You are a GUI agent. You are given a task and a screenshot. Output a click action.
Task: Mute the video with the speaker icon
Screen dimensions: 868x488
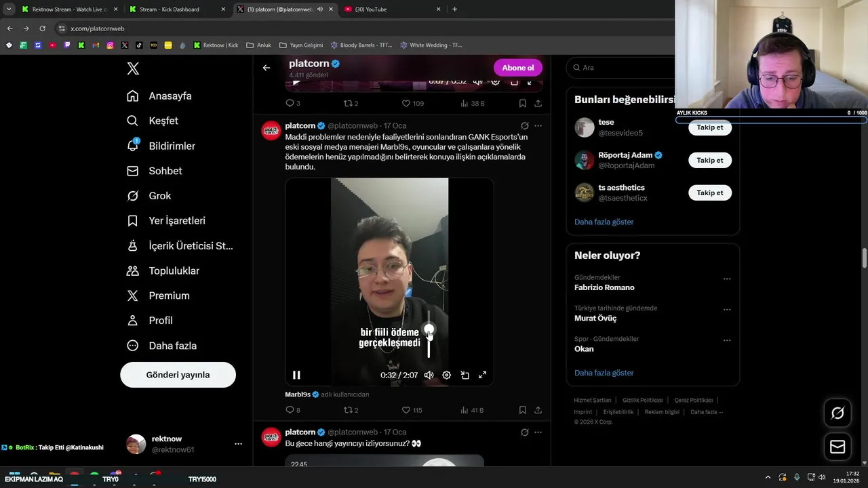click(429, 375)
